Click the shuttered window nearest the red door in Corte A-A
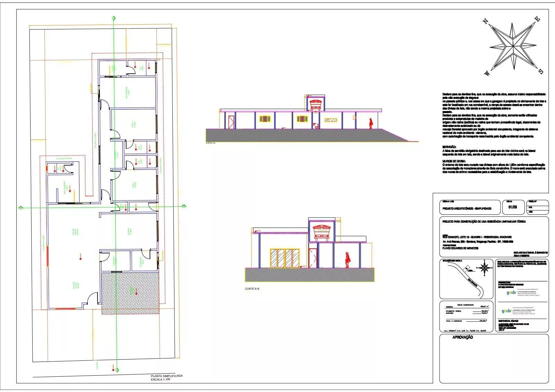Screen dimensions: 555x392 click(x=265, y=119)
